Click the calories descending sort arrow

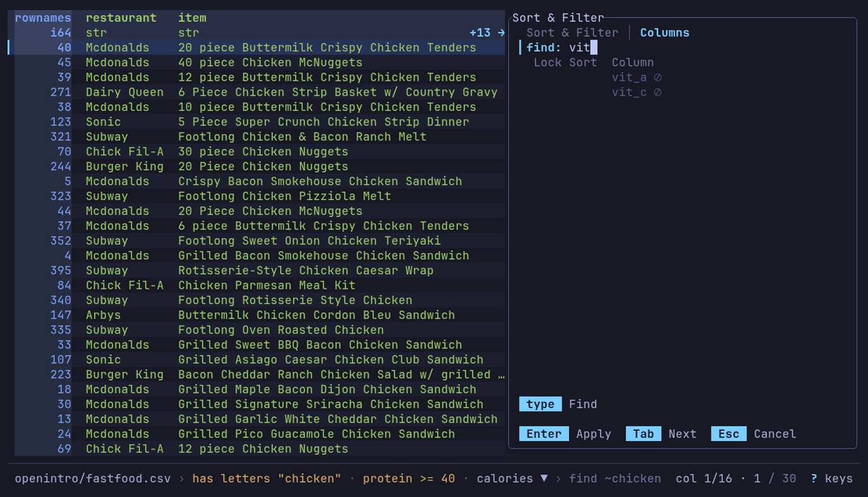pyautogui.click(x=544, y=479)
